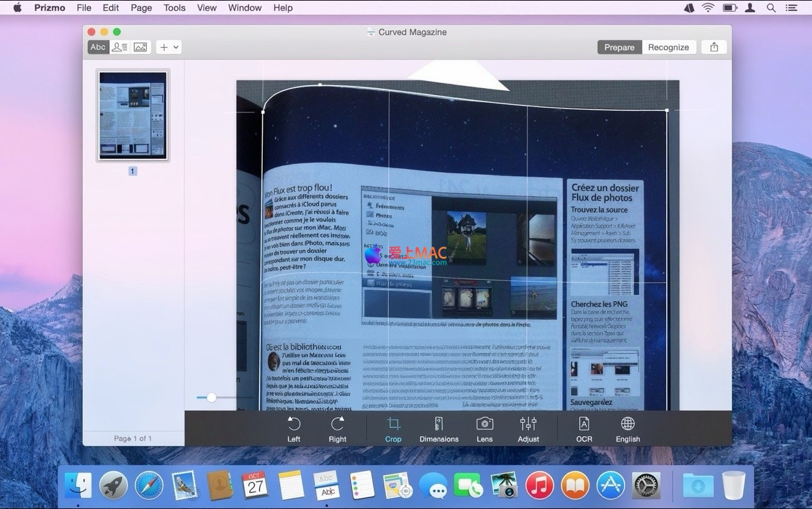812x509 pixels.
Task: Open the English language selector
Action: pos(628,429)
